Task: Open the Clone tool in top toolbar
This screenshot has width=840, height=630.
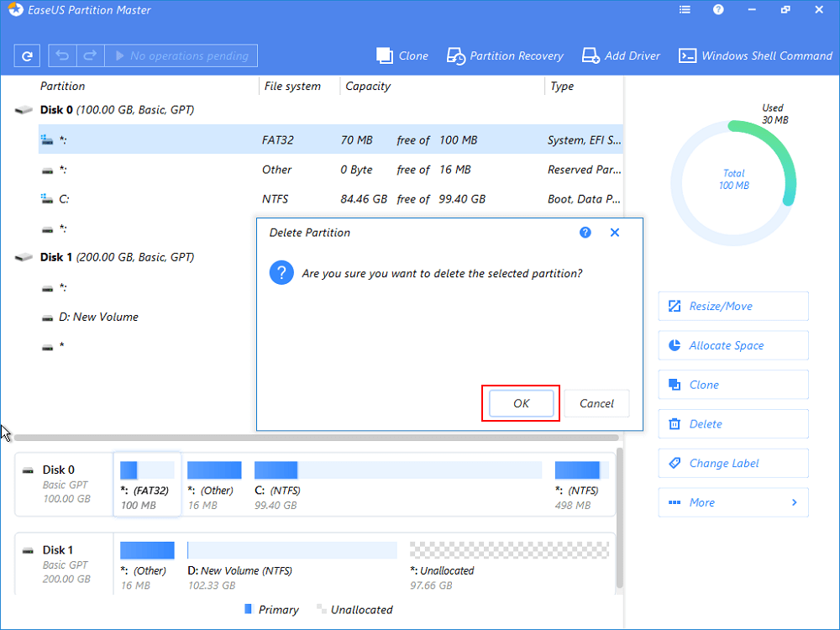Action: 402,56
